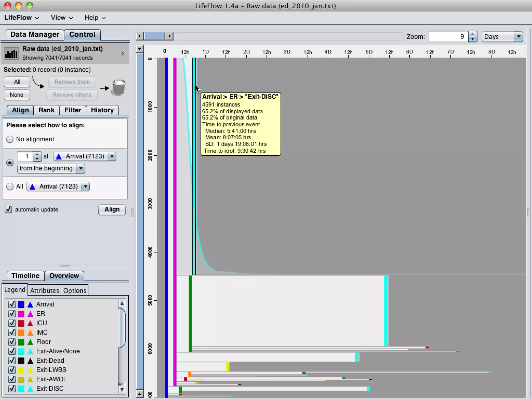Image resolution: width=532 pixels, height=399 pixels.
Task: Uncheck the automatic update checkbox
Action: point(8,209)
